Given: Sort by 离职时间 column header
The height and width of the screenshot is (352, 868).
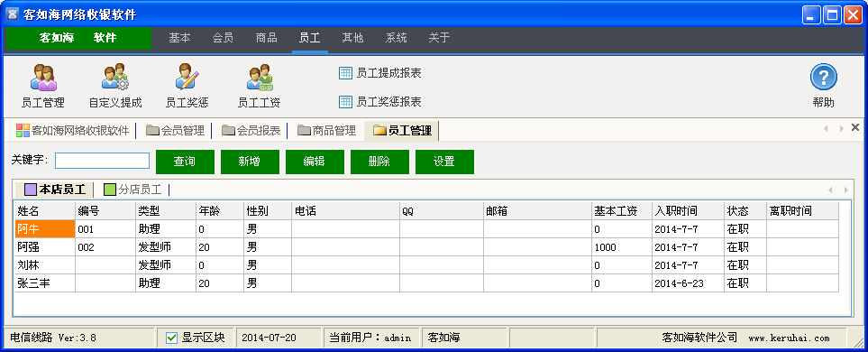Looking at the screenshot, I should [x=803, y=211].
